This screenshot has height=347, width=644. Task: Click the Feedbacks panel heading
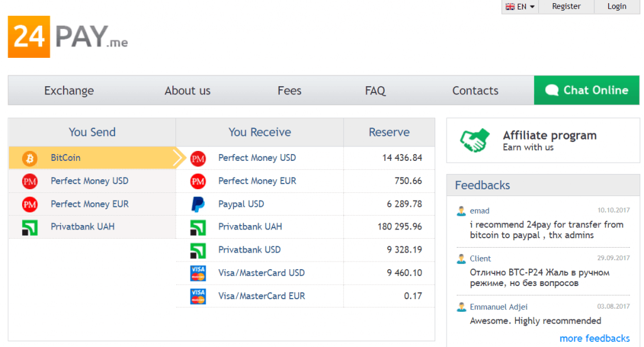click(x=482, y=185)
